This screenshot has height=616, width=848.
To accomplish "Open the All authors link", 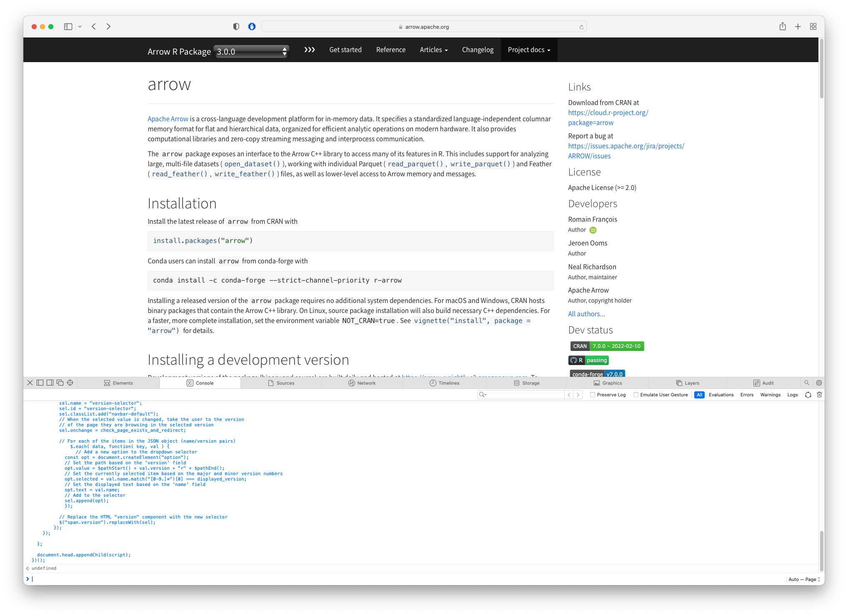I will [586, 314].
